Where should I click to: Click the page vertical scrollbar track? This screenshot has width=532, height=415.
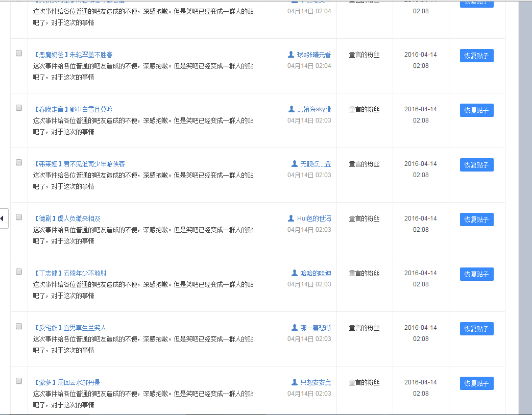(525, 207)
